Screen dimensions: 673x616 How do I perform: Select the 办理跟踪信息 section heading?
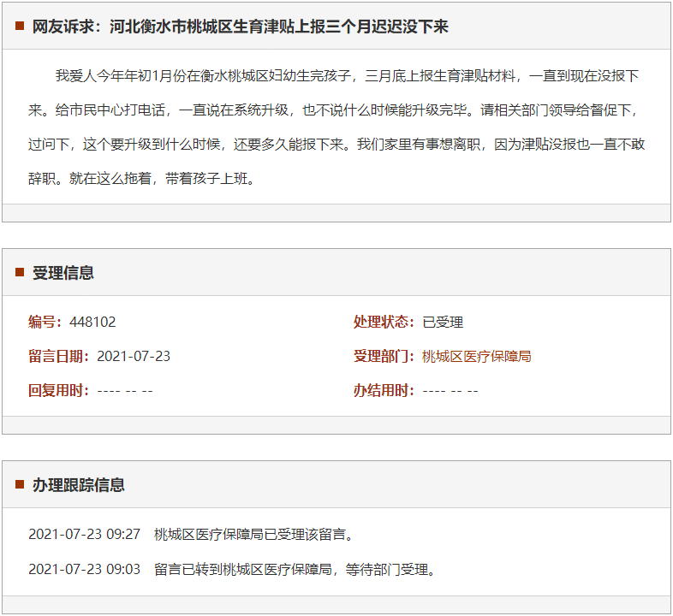pyautogui.click(x=79, y=485)
